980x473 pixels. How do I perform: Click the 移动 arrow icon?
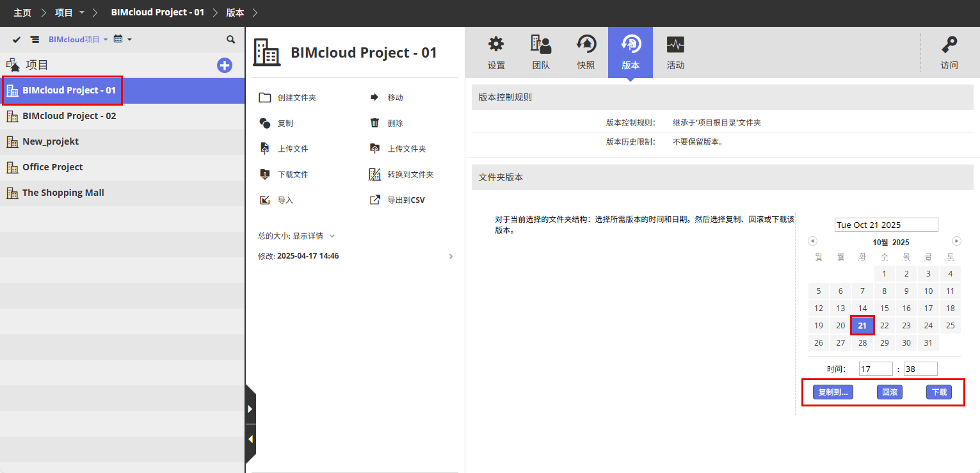click(375, 98)
